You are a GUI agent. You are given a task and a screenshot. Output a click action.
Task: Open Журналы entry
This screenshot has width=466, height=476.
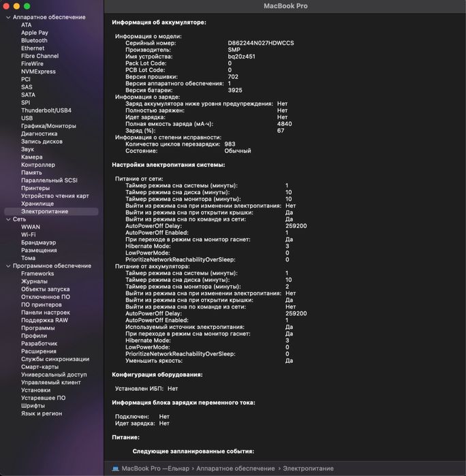[34, 281]
